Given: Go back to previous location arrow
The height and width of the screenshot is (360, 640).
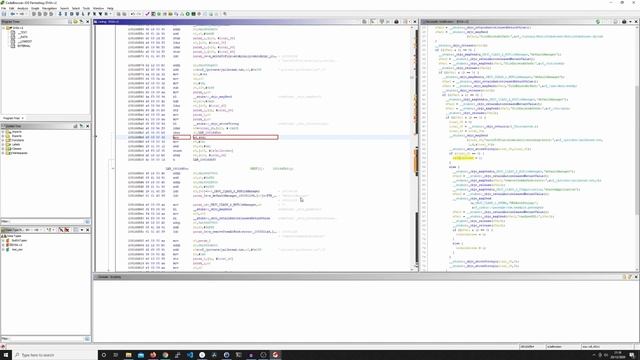Looking at the screenshot, I should click(x=13, y=14).
